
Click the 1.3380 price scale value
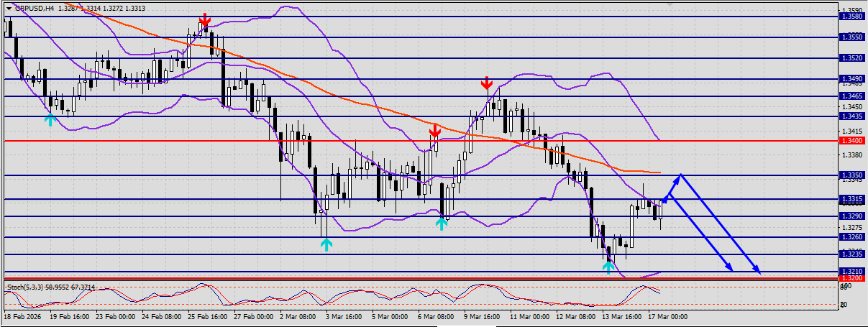[851, 155]
